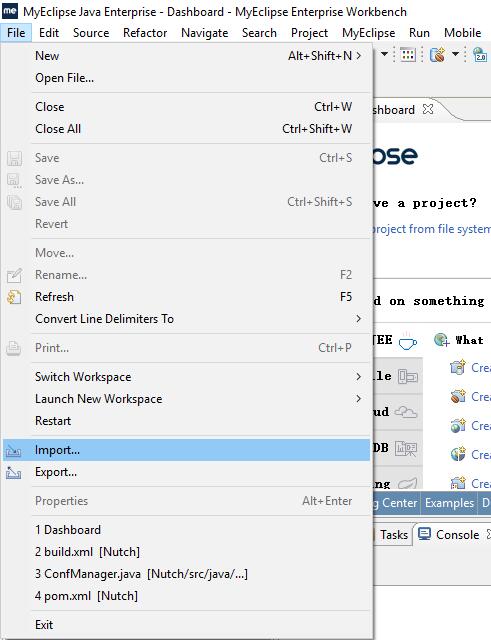Screen dimensions: 491x640
Task: Open the Source menu
Action: pyautogui.click(x=91, y=33)
